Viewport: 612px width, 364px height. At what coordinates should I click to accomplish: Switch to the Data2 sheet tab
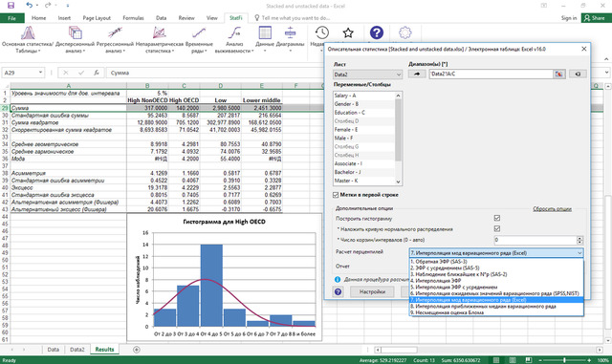coord(76,350)
